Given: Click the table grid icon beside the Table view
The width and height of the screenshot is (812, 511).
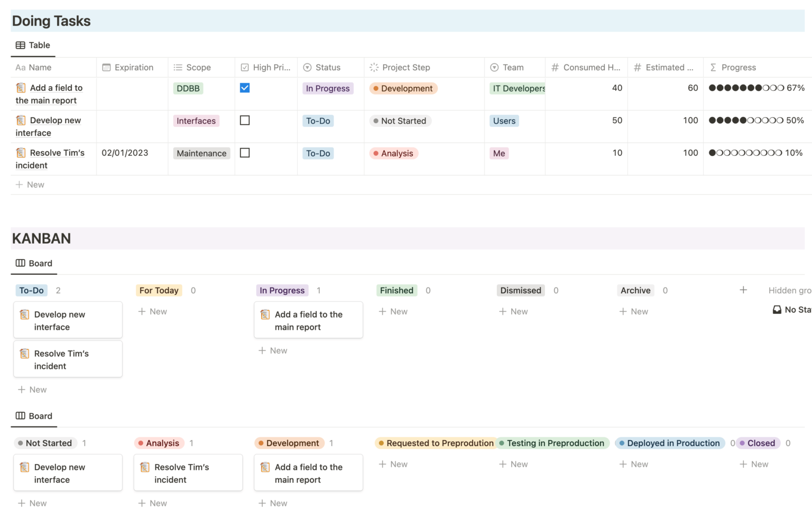Looking at the screenshot, I should (x=20, y=45).
